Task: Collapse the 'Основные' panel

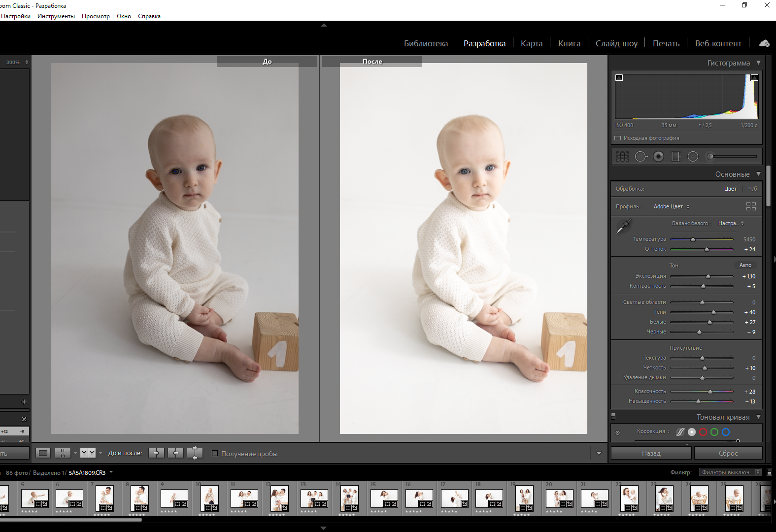Action: [758, 174]
